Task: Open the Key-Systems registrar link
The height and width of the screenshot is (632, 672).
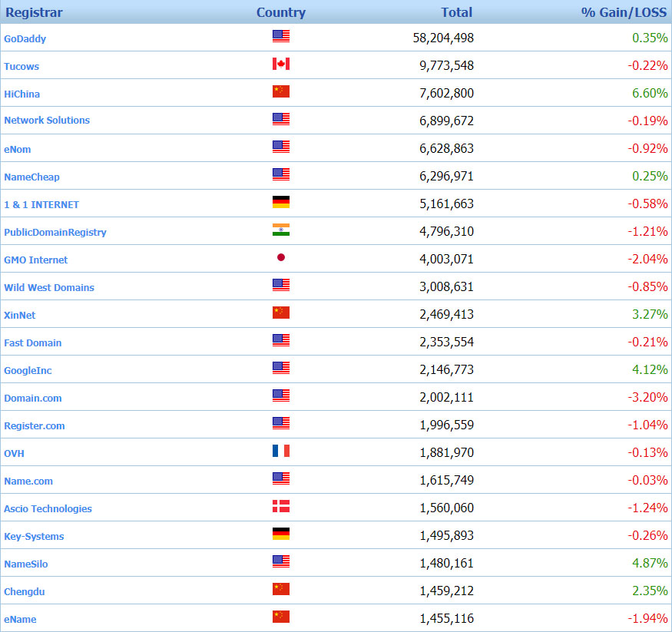Action: point(34,536)
